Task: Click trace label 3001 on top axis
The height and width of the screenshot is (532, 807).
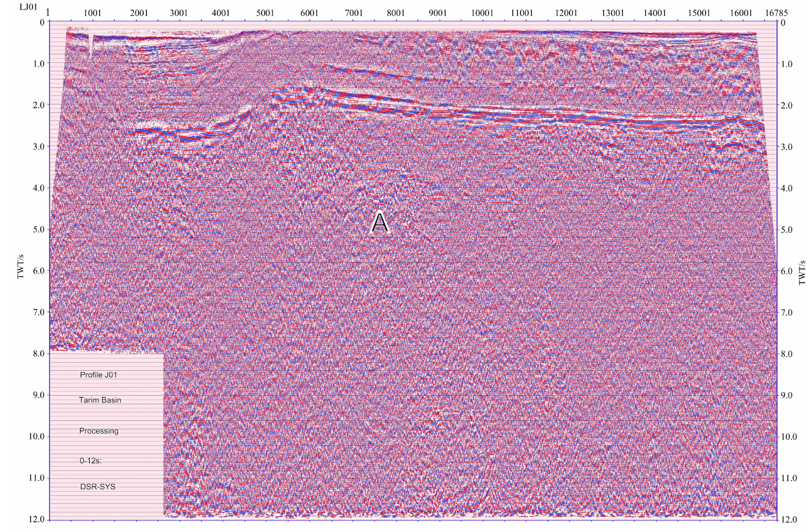Action: click(x=178, y=12)
